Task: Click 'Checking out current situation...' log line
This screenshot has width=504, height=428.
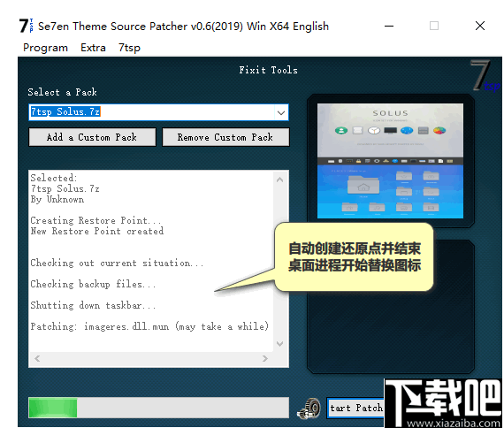Action: pyautogui.click(x=117, y=263)
